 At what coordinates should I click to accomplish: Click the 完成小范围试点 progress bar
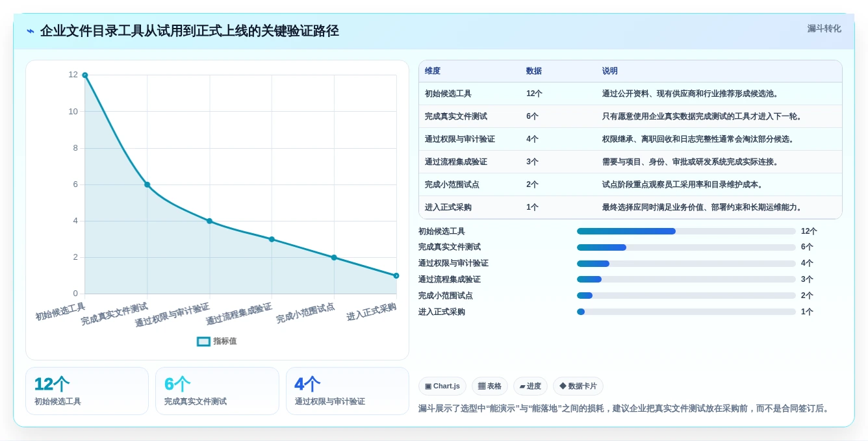[x=686, y=296]
